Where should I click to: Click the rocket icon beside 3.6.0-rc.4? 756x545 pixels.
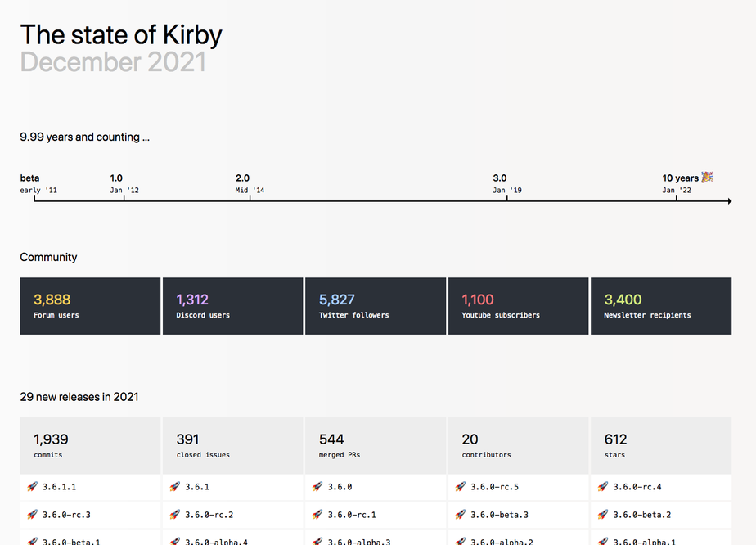pos(602,487)
